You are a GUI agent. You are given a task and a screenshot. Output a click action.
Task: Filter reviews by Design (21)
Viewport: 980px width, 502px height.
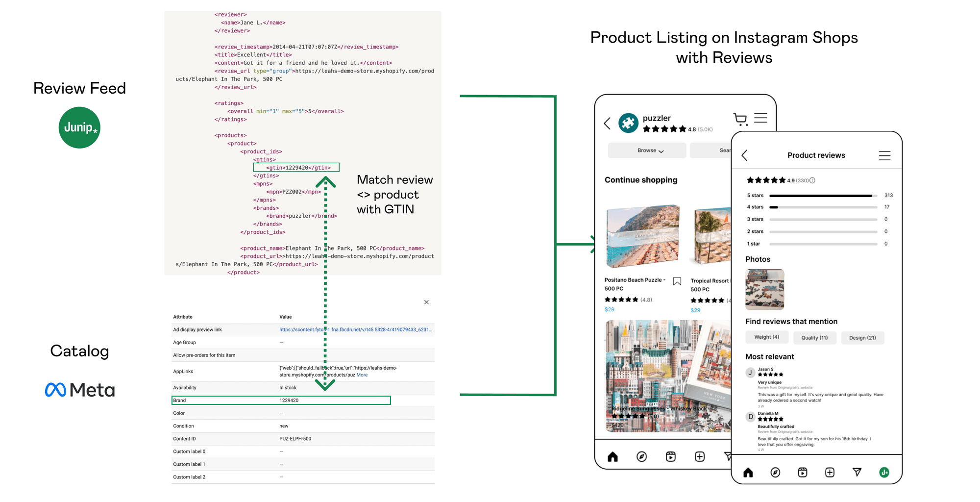point(862,338)
